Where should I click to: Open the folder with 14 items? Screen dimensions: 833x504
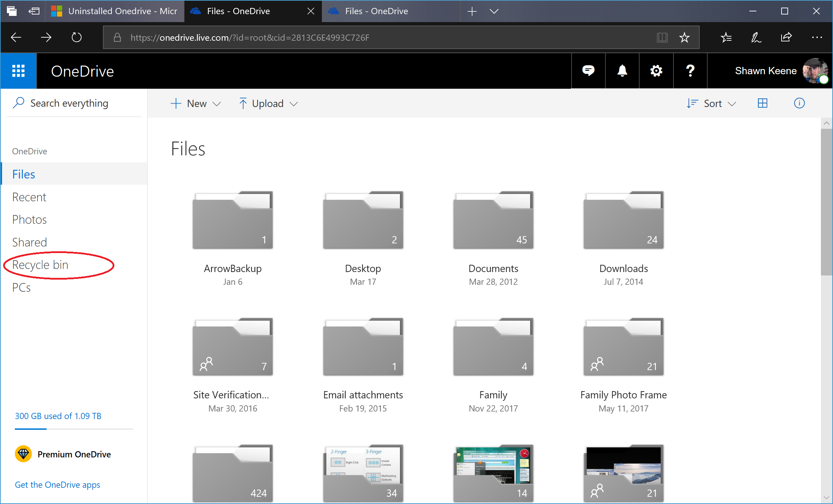pyautogui.click(x=493, y=473)
